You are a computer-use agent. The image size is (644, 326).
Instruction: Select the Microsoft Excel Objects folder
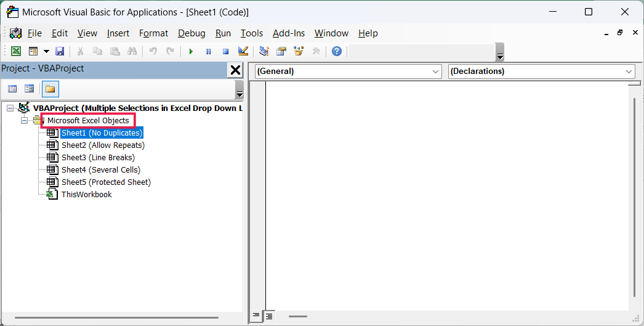[x=88, y=121]
